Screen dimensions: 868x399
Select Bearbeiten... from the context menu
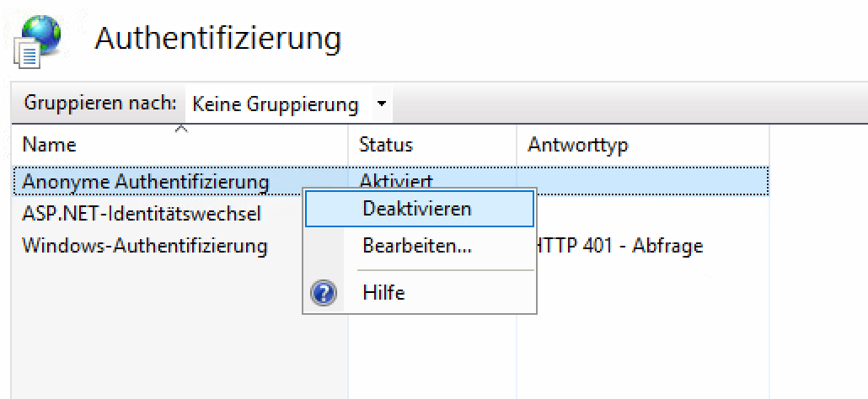click(x=416, y=247)
